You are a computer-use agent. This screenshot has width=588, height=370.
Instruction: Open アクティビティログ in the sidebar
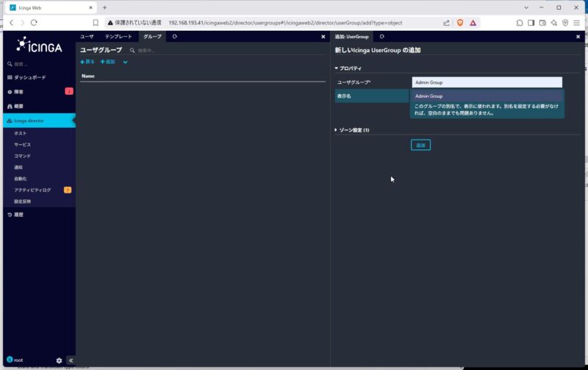coord(32,190)
